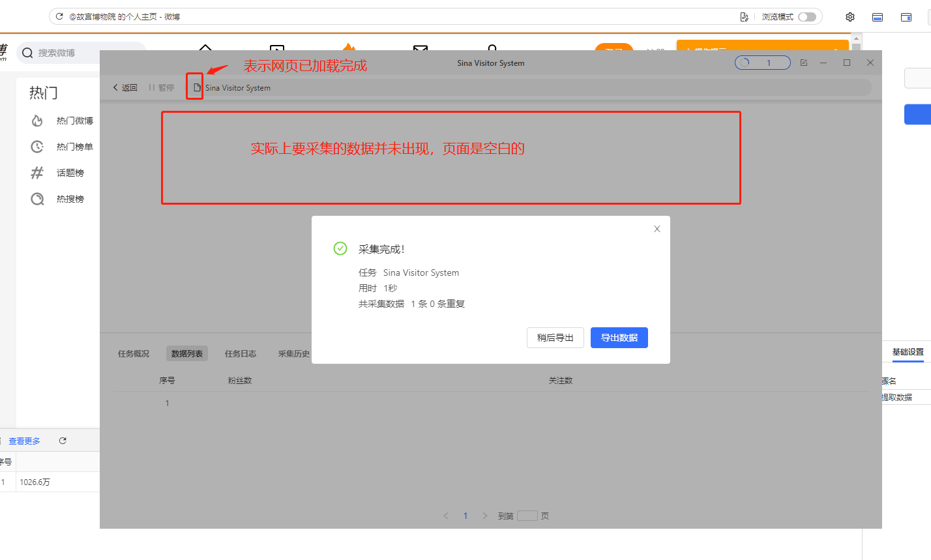
Task: Click the clock icon beside 热门榜单
Action: pyautogui.click(x=37, y=147)
